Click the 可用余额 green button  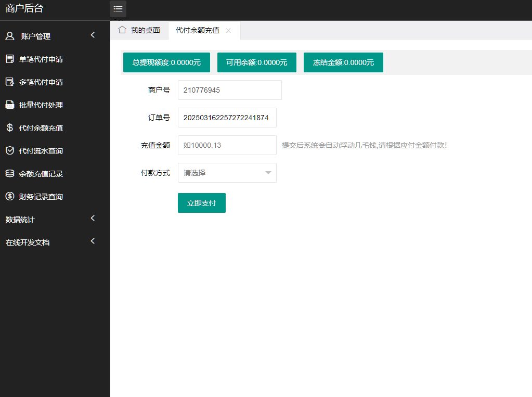click(256, 62)
